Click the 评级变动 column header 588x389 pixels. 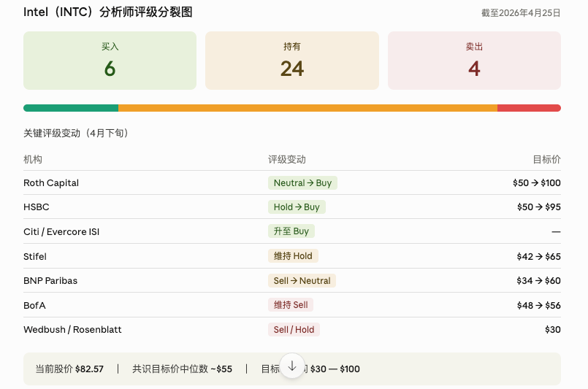point(287,160)
